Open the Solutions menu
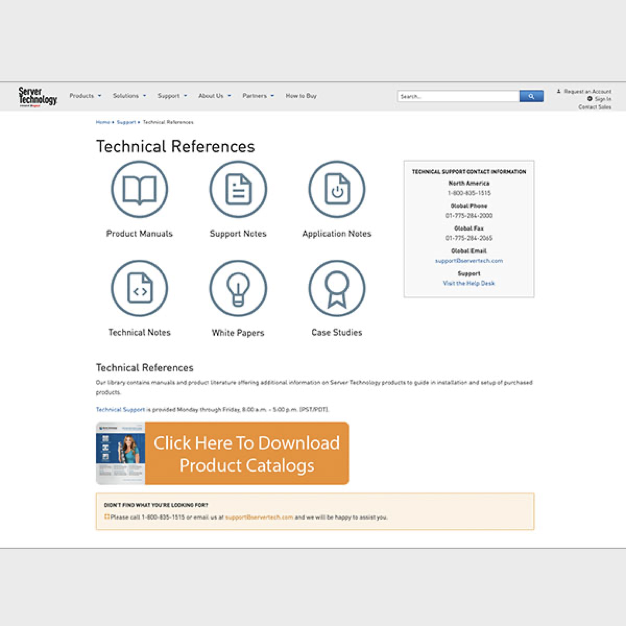This screenshot has width=626, height=626. pyautogui.click(x=126, y=96)
